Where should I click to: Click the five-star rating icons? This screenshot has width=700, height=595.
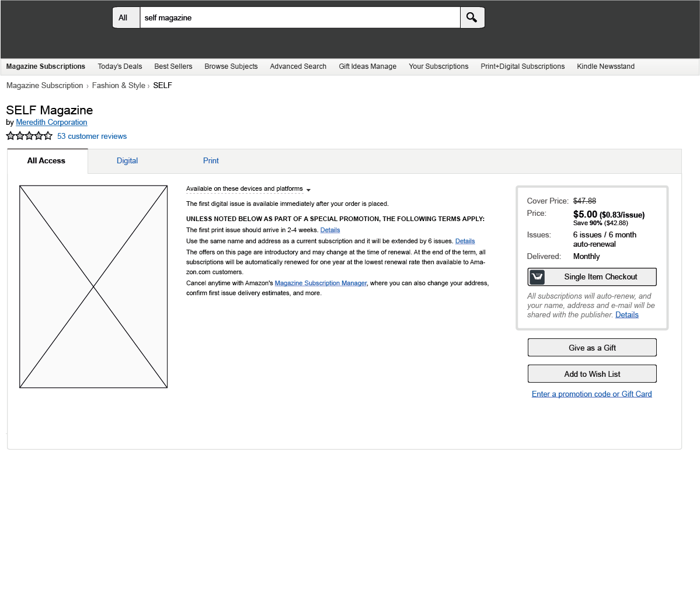point(29,136)
